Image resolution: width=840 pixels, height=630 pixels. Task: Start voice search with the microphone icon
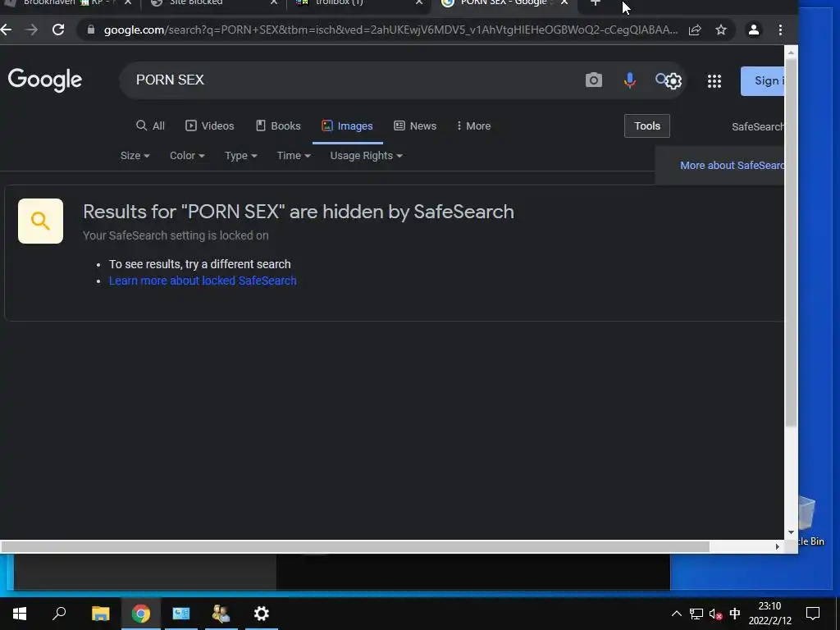tap(629, 80)
